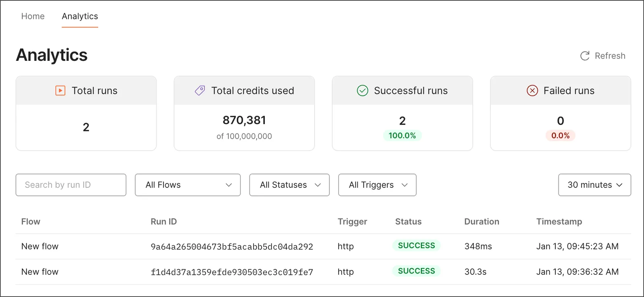Click the 870,381 credits value

(244, 120)
